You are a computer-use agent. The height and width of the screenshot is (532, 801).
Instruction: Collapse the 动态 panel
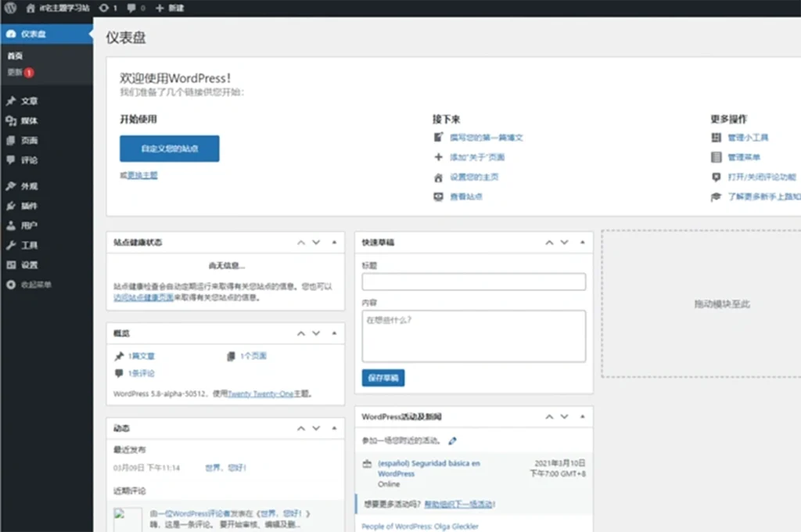(335, 428)
